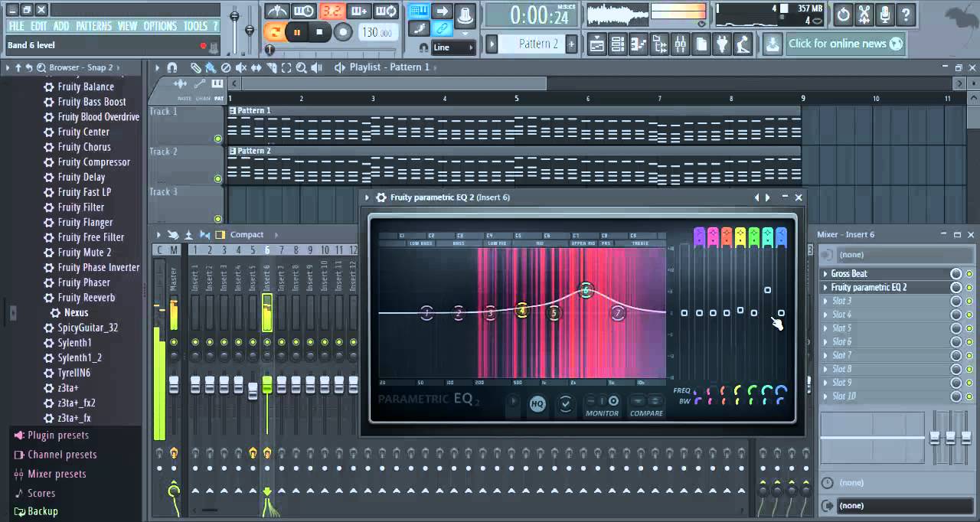Open the ADD menu
Image resolution: width=980 pixels, height=522 pixels.
coord(61,26)
